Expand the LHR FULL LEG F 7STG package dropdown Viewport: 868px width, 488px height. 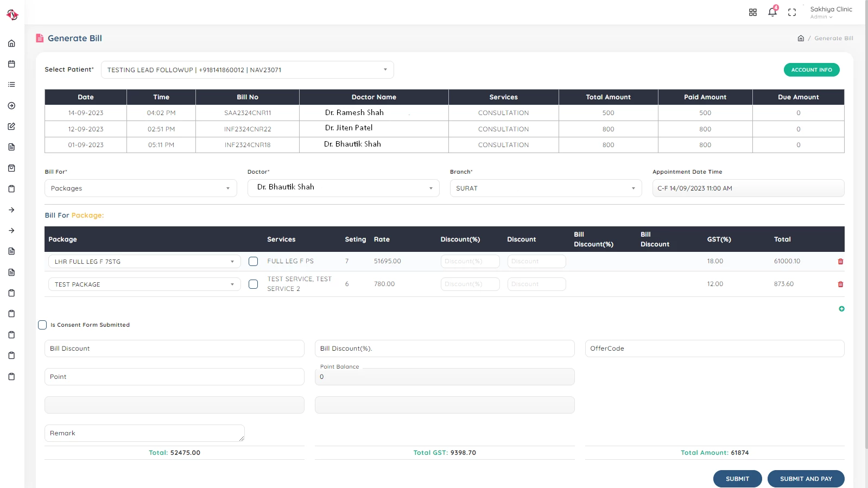(x=144, y=262)
